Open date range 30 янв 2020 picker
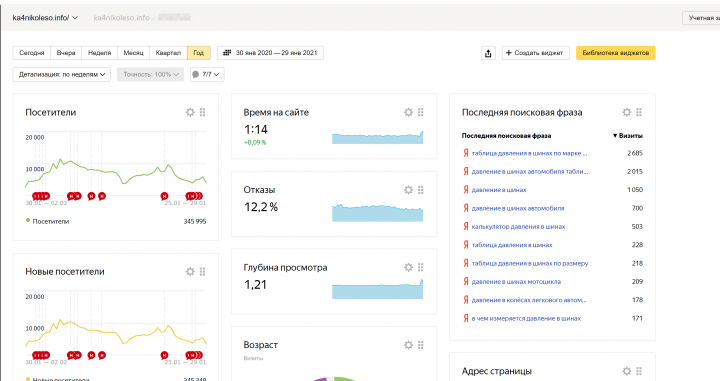This screenshot has height=381, width=720. pyautogui.click(x=270, y=53)
